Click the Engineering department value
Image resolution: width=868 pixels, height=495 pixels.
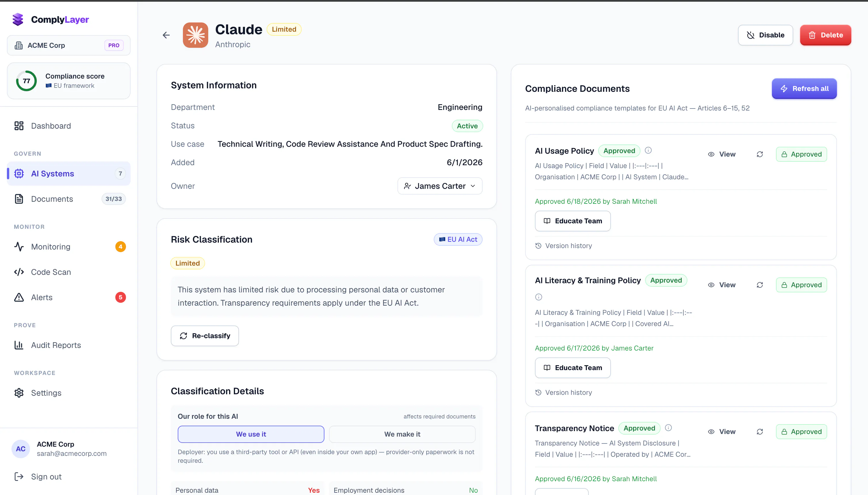[460, 107]
